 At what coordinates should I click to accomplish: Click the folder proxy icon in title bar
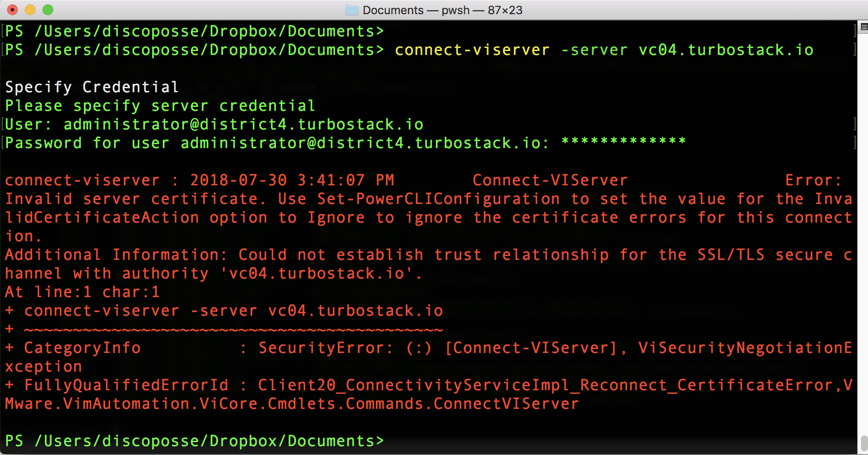[x=352, y=10]
